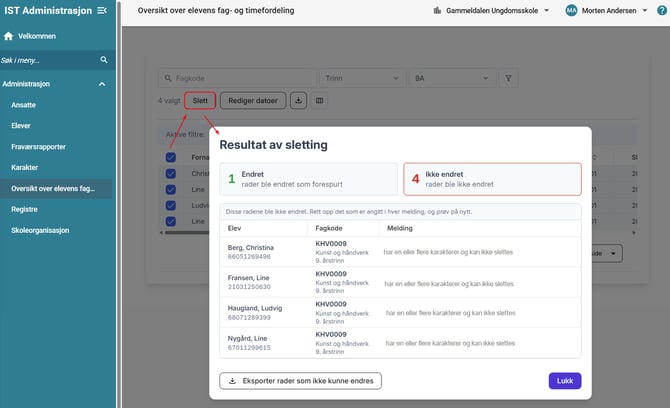The image size is (670, 408).
Task: Collapse the sidebar with the menu toggle icon
Action: click(x=102, y=10)
